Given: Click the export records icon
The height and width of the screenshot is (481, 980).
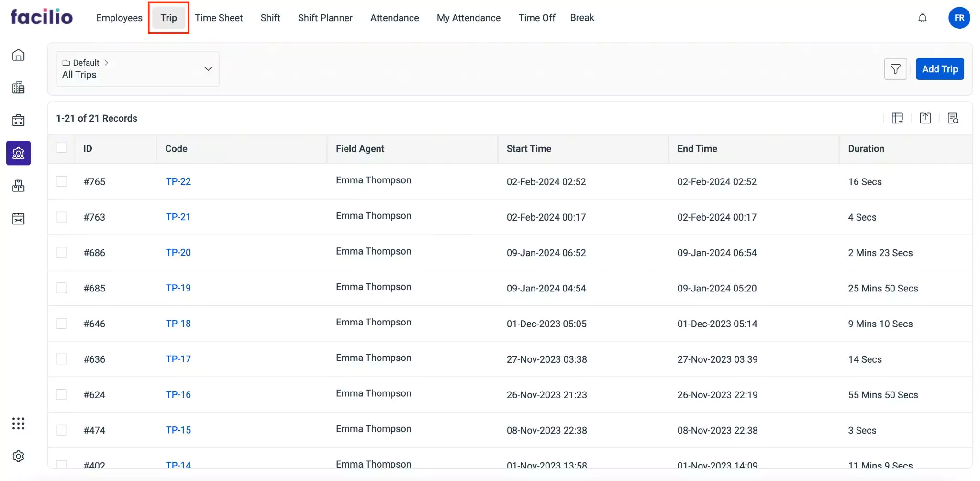Looking at the screenshot, I should point(925,118).
